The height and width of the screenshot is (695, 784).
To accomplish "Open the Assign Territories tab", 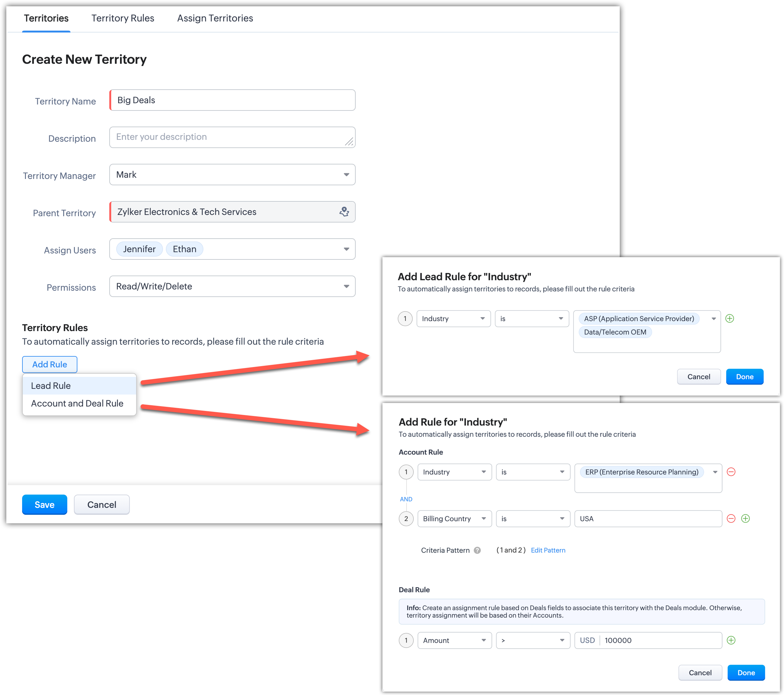I will (x=215, y=18).
